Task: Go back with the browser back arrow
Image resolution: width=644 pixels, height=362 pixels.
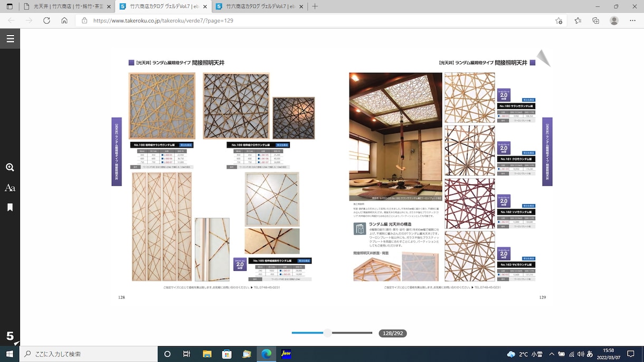Action: coord(11,21)
